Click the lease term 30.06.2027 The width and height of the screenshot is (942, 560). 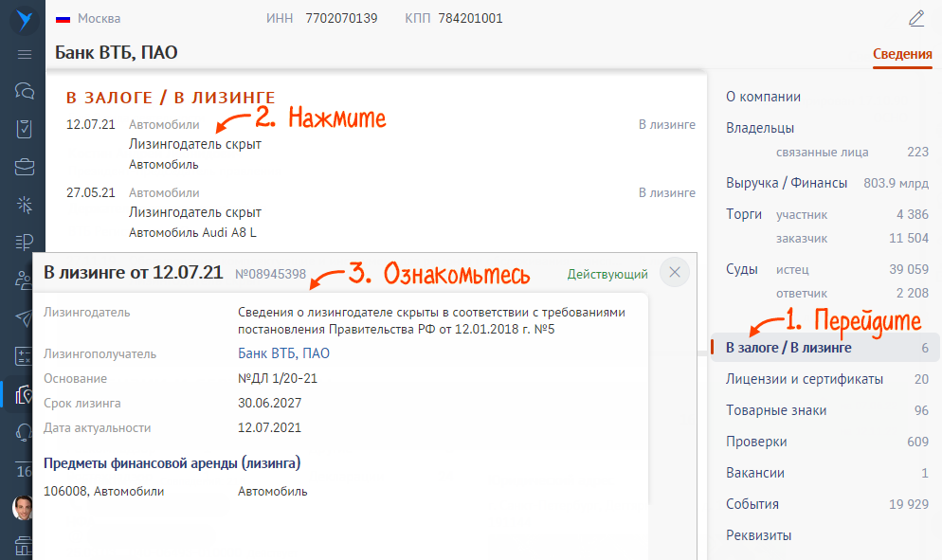click(x=270, y=403)
